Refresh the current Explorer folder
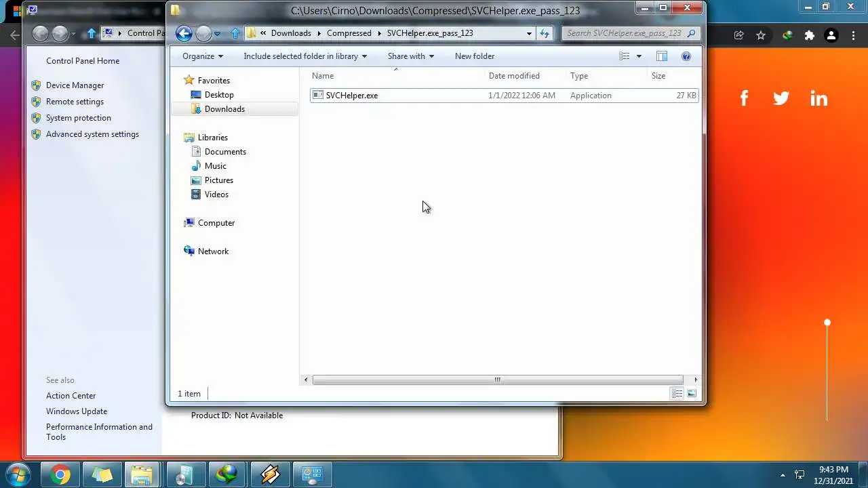This screenshot has width=868, height=488. tap(545, 33)
